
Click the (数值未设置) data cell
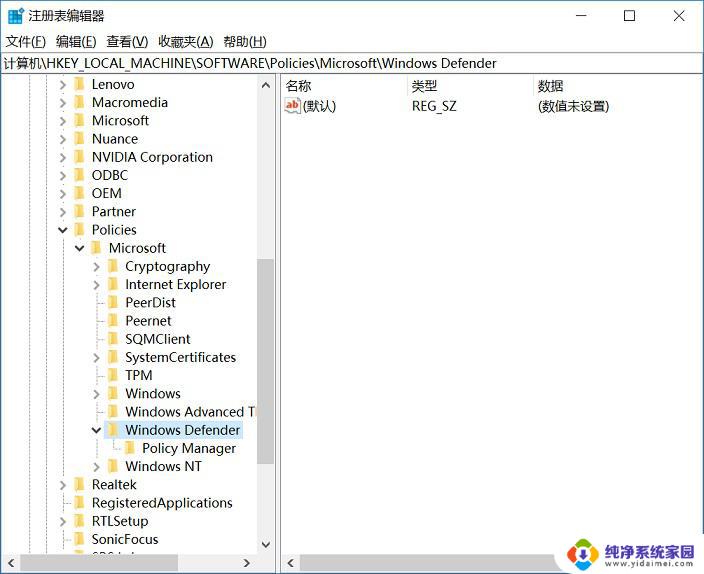click(573, 106)
